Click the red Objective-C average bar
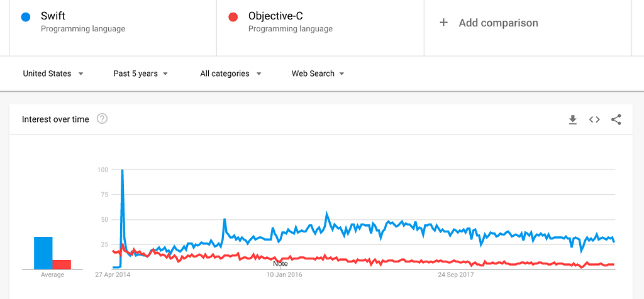Screen dimensions: 644x299 coord(62,265)
